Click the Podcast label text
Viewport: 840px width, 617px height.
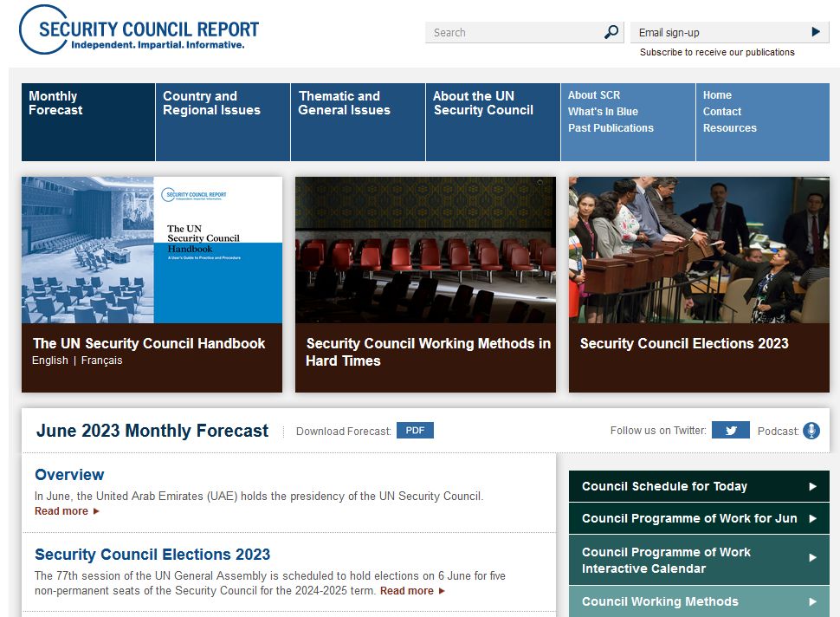click(778, 431)
